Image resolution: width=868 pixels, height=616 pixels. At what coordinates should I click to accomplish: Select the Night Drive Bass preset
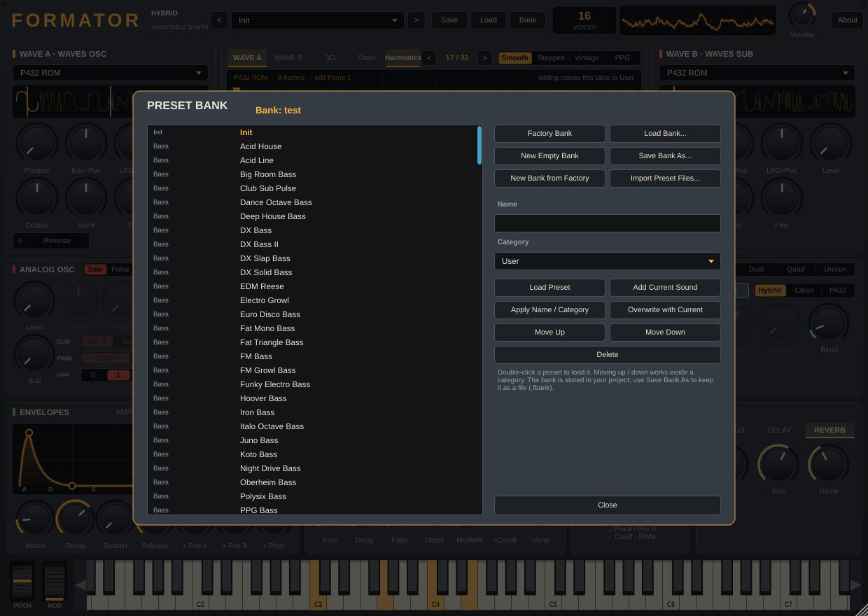312,468
